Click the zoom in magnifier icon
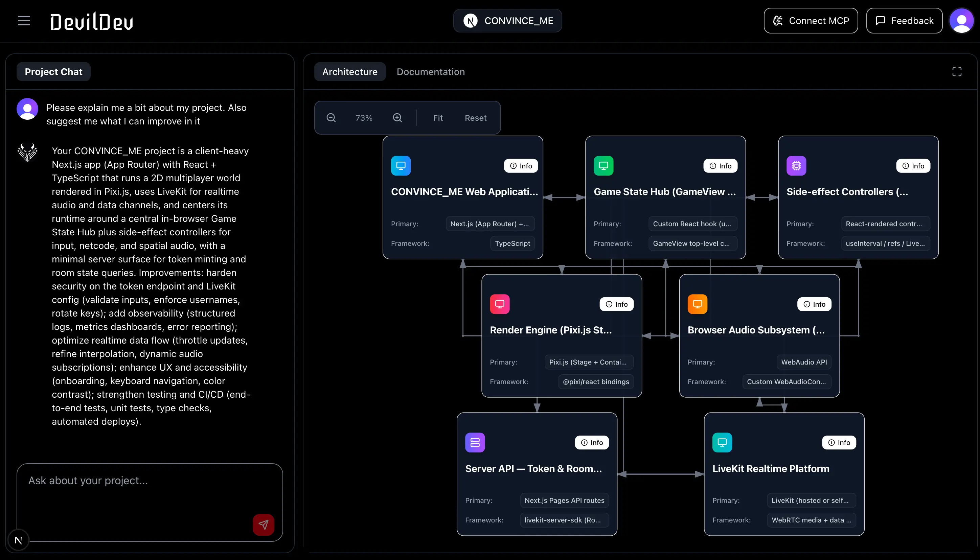Viewport: 980px width, 560px height. coord(397,118)
